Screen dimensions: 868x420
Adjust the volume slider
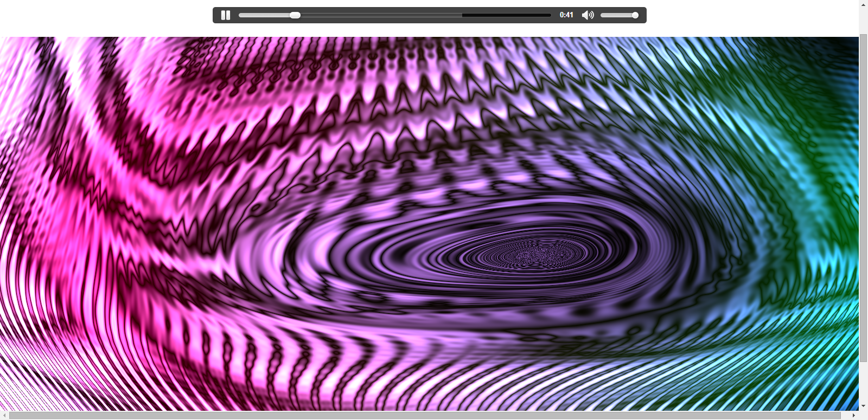click(619, 15)
